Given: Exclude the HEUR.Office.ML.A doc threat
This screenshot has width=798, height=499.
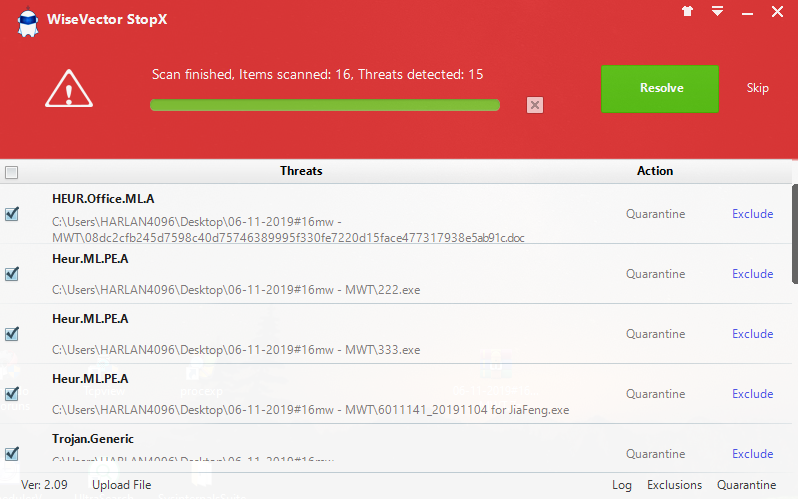Looking at the screenshot, I should [752, 214].
